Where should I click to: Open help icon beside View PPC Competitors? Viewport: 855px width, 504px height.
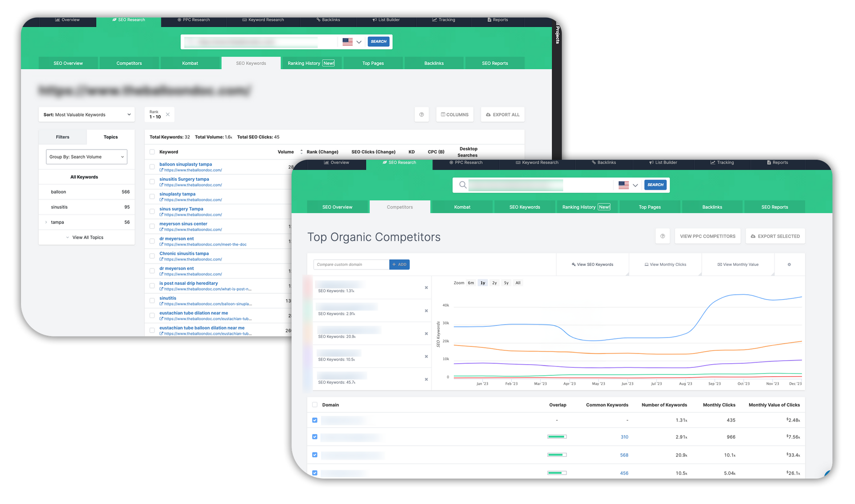pyautogui.click(x=663, y=236)
